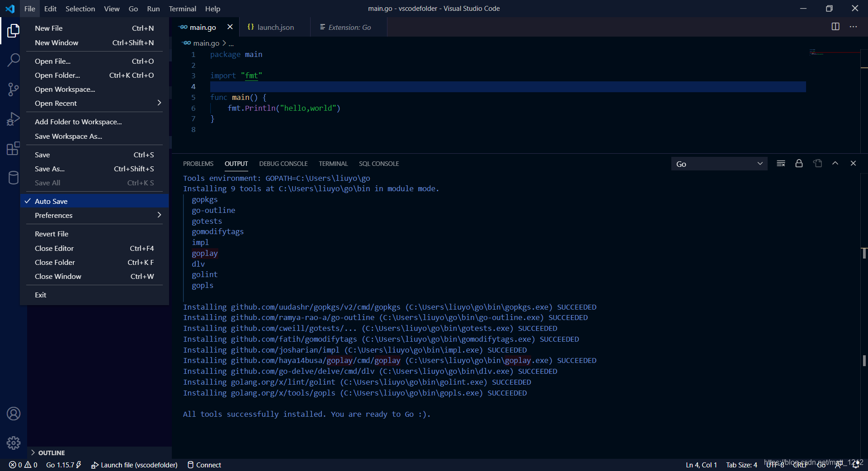Open the View menu

pyautogui.click(x=112, y=9)
